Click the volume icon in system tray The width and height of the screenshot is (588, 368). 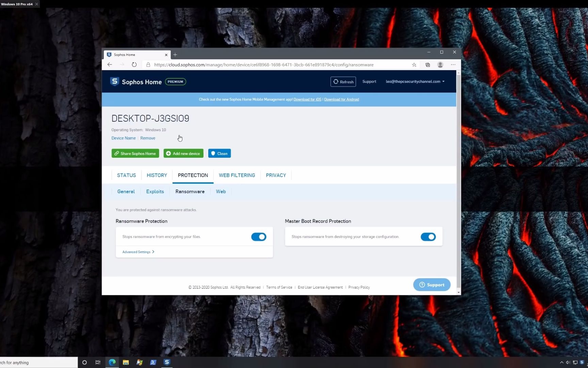click(568, 362)
